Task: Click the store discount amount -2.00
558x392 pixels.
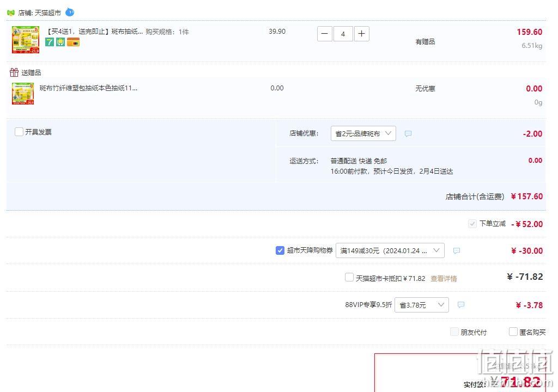Action: [533, 134]
